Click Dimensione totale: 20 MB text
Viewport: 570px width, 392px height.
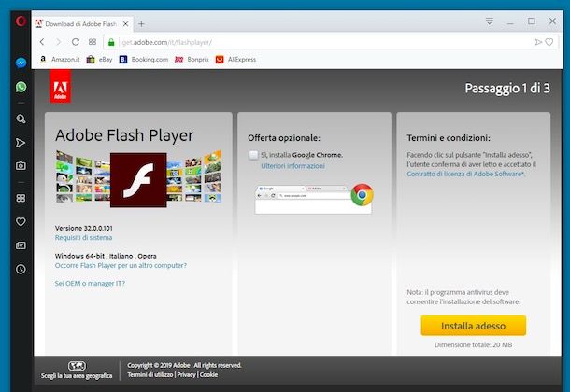474,344
